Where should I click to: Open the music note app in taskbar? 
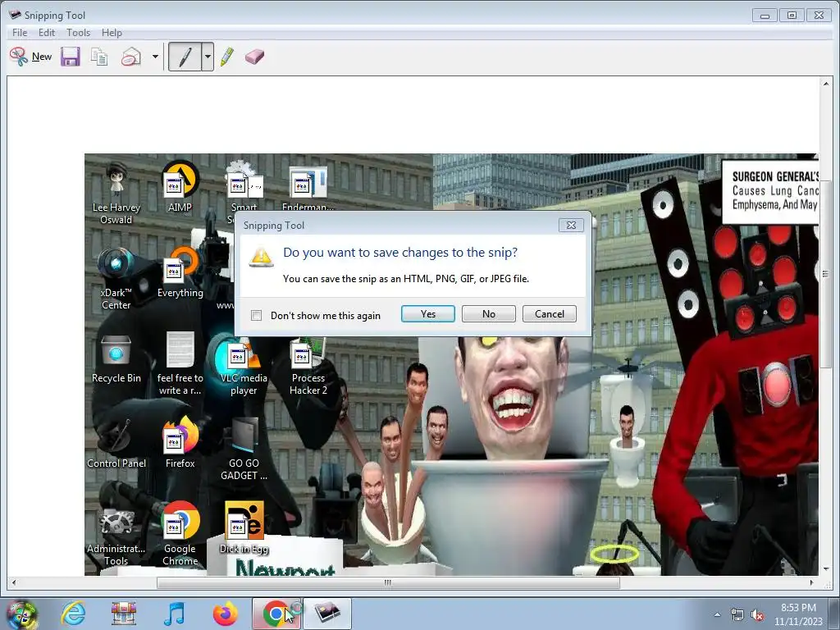tap(174, 614)
